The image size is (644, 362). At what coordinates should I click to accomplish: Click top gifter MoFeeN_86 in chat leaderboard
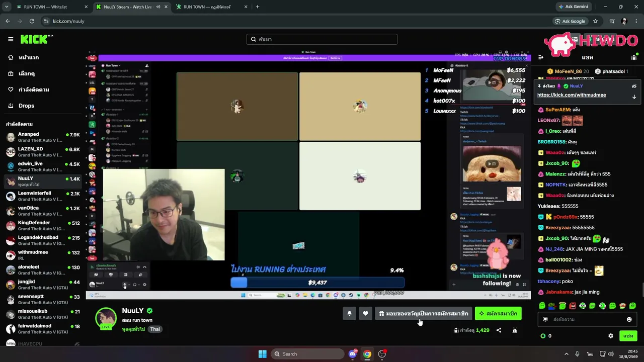click(568, 71)
